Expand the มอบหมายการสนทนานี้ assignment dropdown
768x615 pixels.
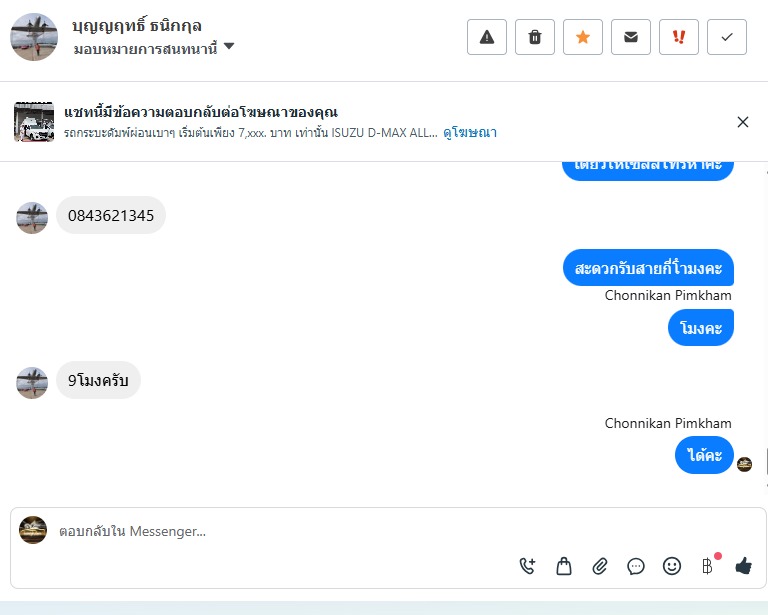154,48
